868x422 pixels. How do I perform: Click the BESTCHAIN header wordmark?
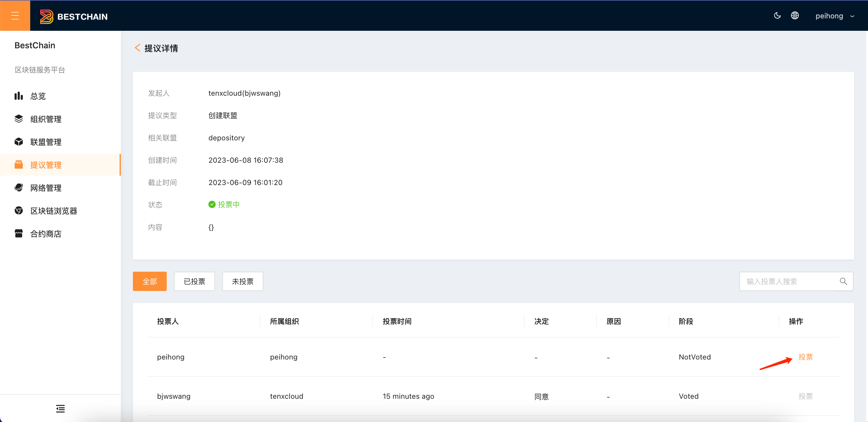click(82, 17)
